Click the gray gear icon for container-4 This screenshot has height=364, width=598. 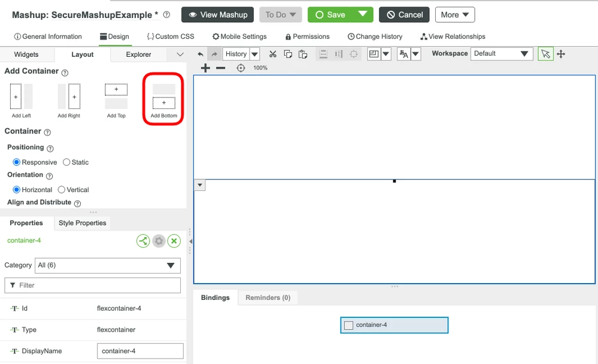pyautogui.click(x=159, y=241)
